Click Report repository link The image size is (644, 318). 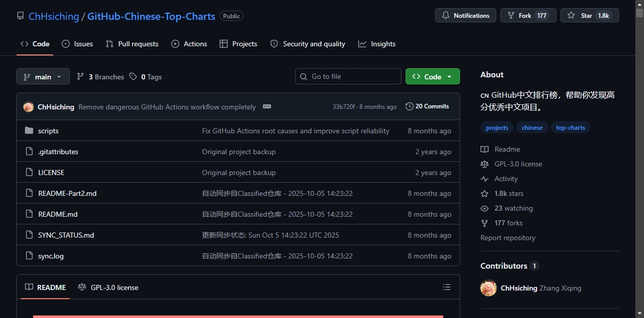click(x=508, y=238)
